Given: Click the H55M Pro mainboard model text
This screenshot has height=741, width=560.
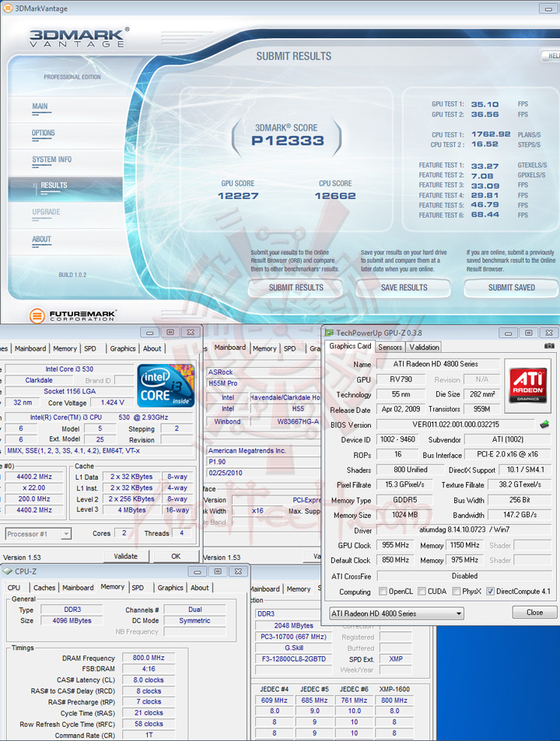Looking at the screenshot, I should pos(223,383).
